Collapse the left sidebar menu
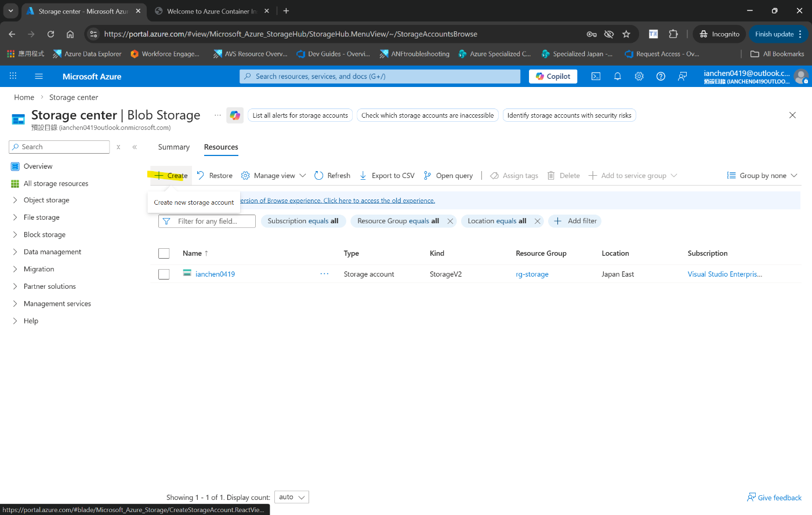This screenshot has width=812, height=515. click(135, 147)
